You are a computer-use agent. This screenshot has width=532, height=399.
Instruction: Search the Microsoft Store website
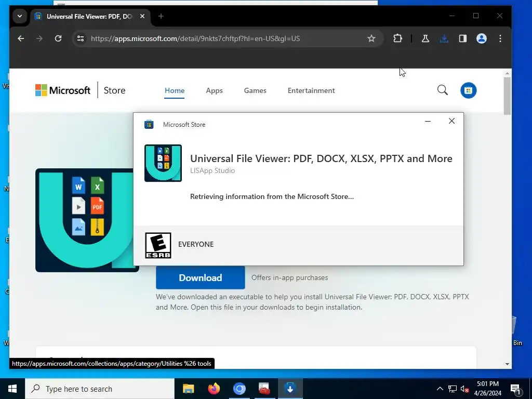443,90
